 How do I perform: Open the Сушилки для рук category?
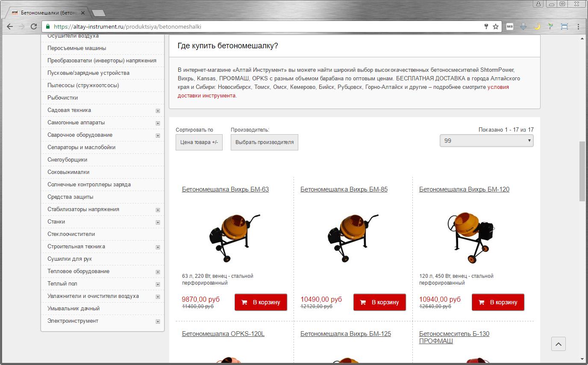click(70, 259)
